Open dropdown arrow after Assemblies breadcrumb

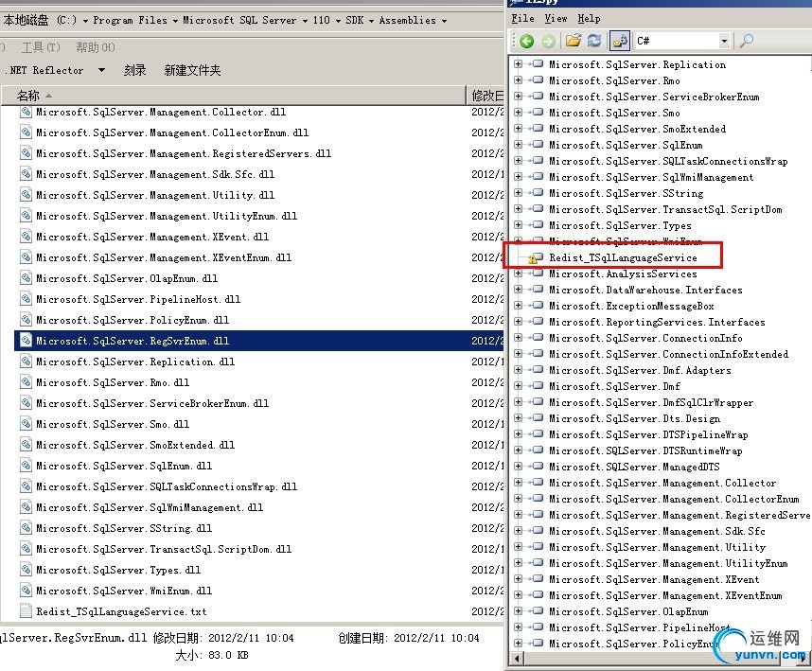[x=444, y=21]
